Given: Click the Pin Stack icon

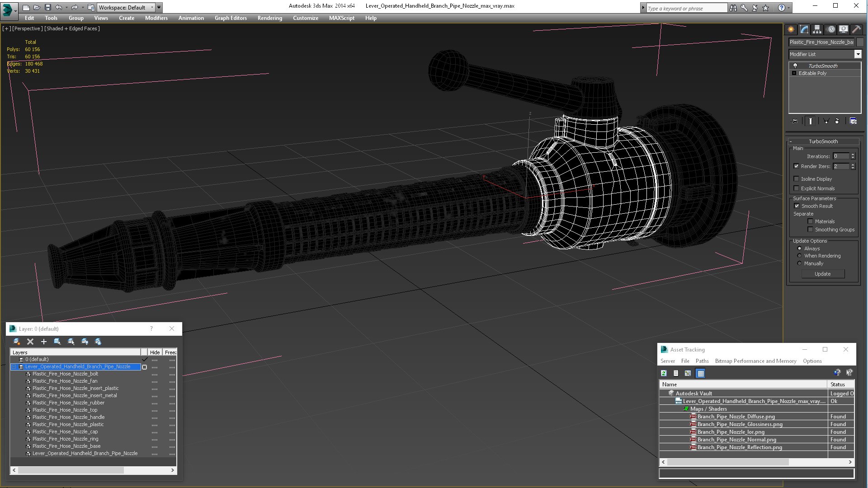Looking at the screenshot, I should click(795, 121).
